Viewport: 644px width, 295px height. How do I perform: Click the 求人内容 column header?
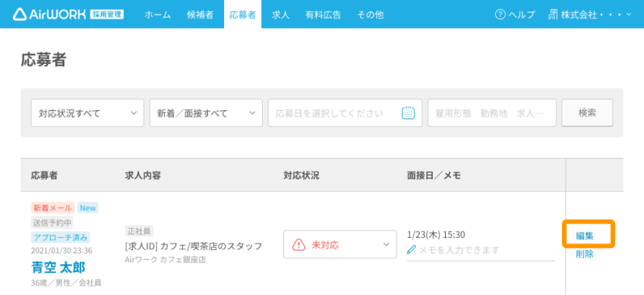pyautogui.click(x=143, y=176)
